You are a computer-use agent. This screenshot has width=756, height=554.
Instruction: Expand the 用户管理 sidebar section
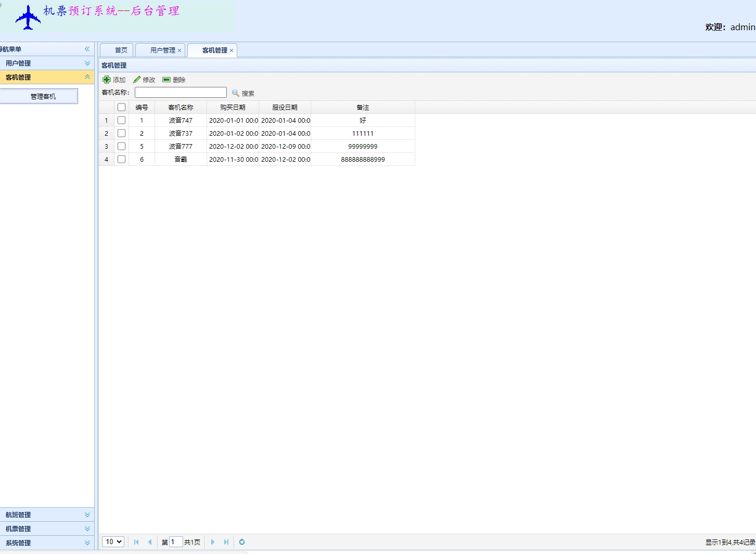87,63
